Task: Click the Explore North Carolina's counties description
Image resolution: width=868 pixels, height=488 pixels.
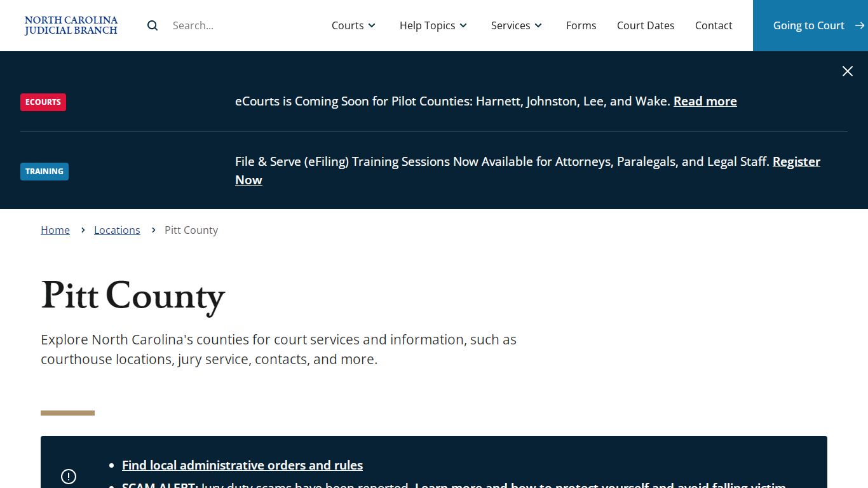Action: [x=278, y=349]
